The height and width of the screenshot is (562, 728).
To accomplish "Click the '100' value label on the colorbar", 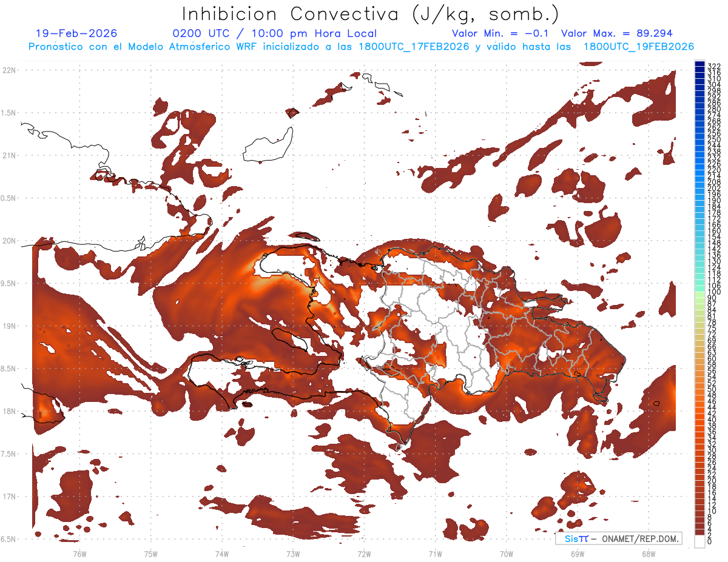I will (x=713, y=293).
